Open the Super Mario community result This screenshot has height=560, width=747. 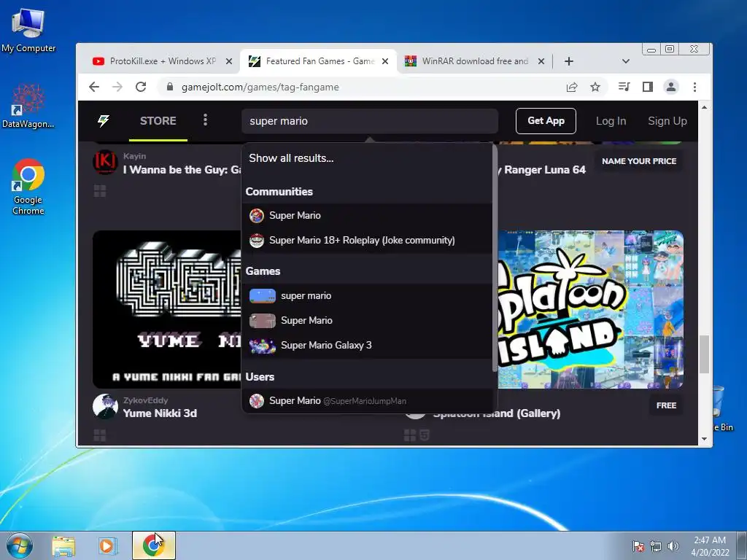point(367,215)
